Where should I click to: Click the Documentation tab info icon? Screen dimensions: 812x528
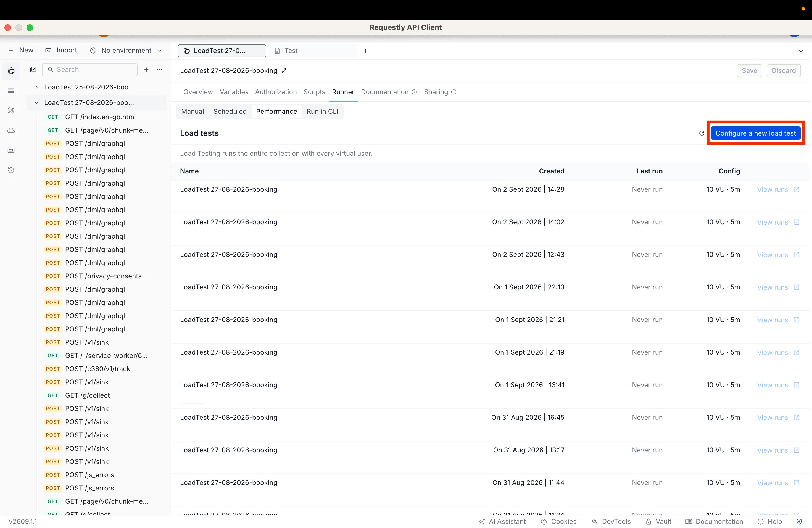coord(414,92)
